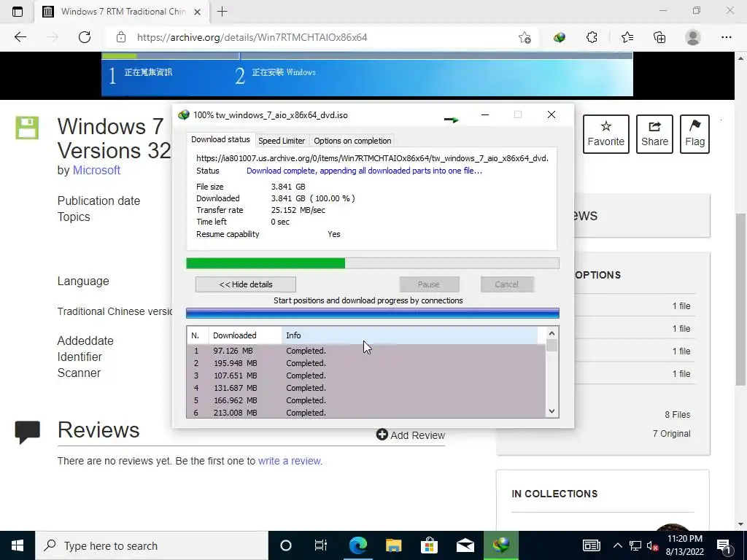Select connection row 195.948 MB
The height and width of the screenshot is (560, 747).
366,363
